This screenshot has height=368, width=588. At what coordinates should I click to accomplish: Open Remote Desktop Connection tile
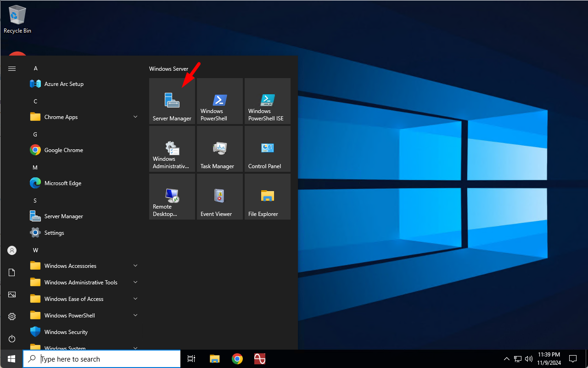click(172, 197)
